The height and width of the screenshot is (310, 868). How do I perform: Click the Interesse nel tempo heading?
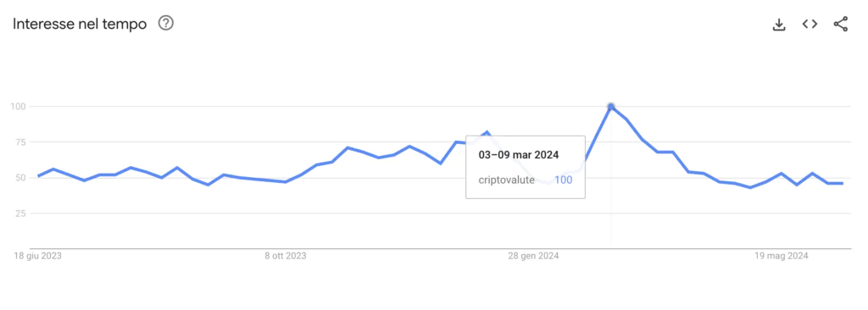tap(80, 25)
